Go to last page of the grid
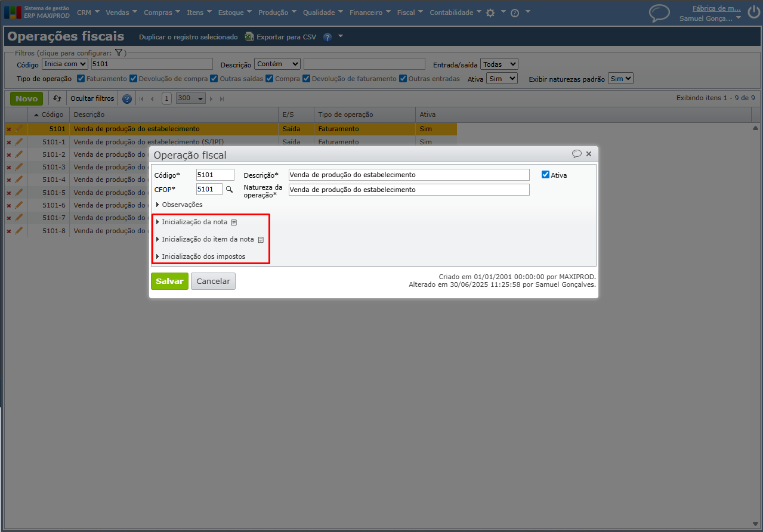Viewport: 763px width, 532px height. [222, 99]
